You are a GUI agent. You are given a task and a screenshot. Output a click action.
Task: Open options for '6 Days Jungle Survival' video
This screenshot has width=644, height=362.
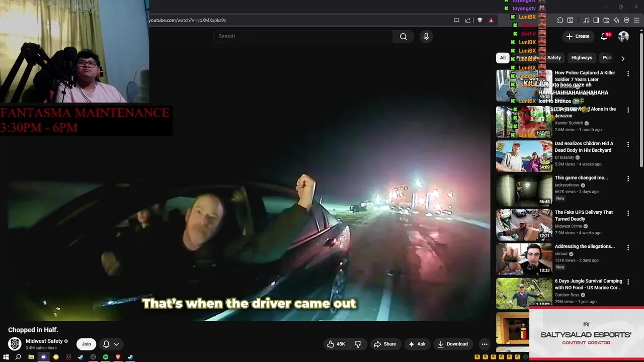point(628,282)
